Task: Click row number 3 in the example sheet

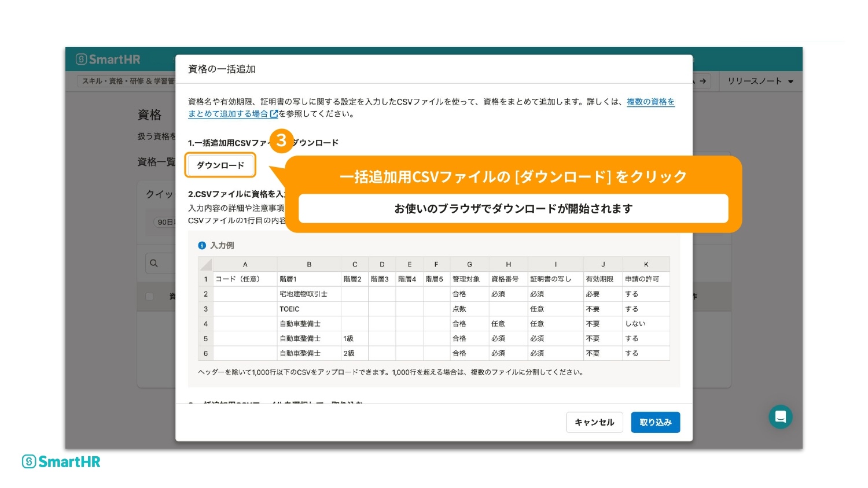Action: pos(205,309)
